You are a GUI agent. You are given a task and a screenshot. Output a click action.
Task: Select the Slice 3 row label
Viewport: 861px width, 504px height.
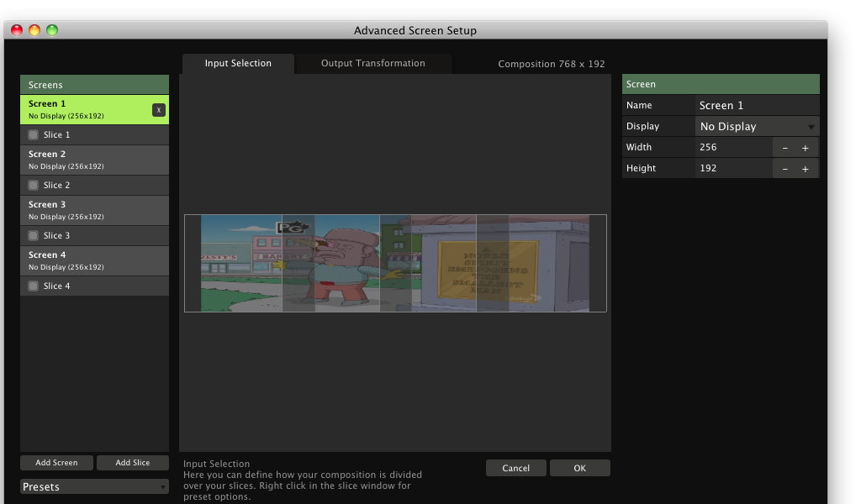56,236
